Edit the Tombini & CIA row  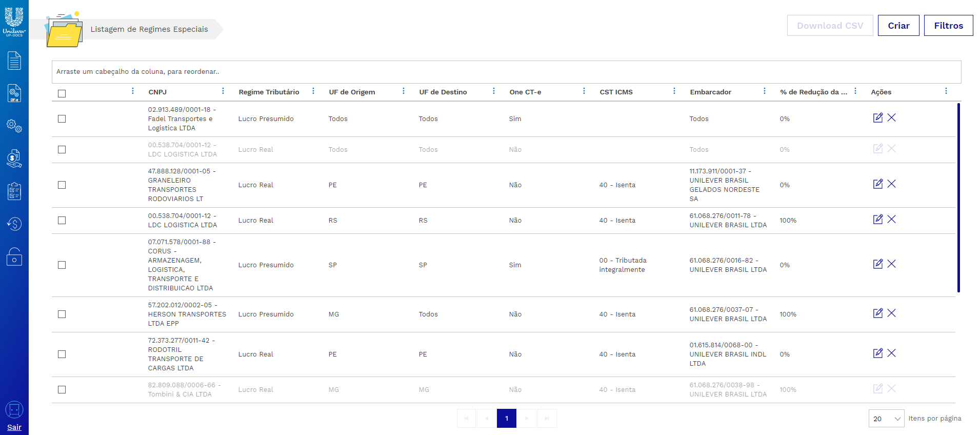pos(878,389)
